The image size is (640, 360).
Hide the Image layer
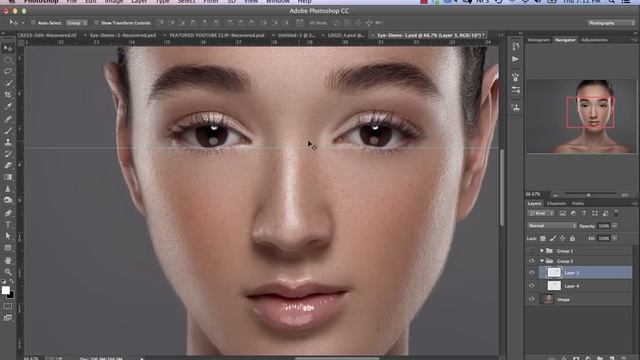click(531, 299)
